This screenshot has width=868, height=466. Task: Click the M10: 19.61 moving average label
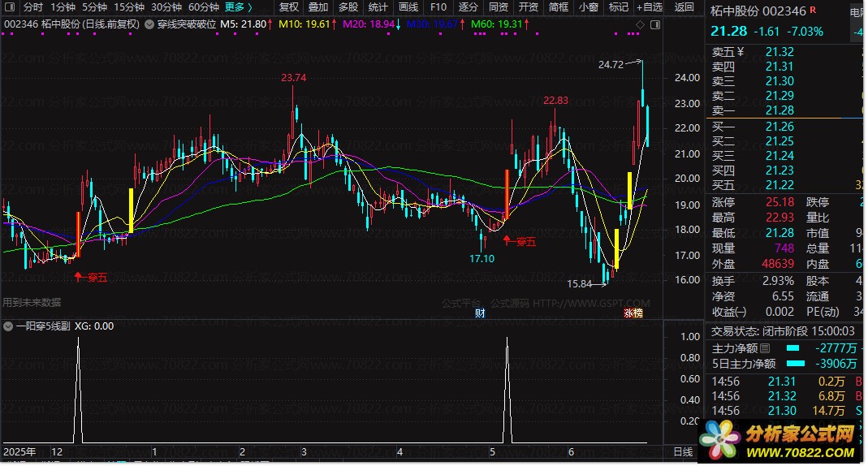click(x=307, y=24)
